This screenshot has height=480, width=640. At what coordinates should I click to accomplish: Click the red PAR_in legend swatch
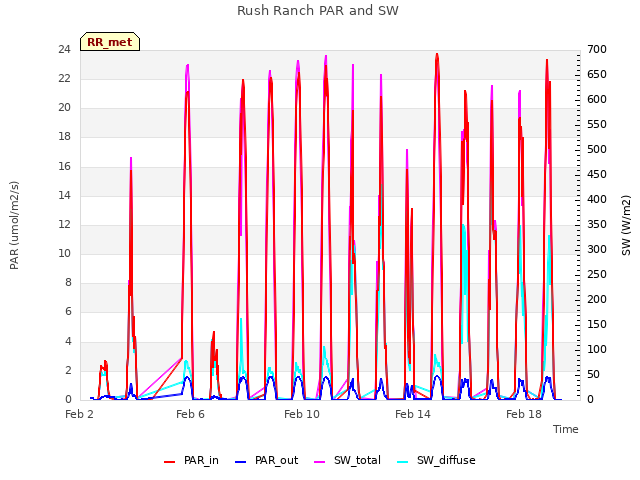click(169, 461)
